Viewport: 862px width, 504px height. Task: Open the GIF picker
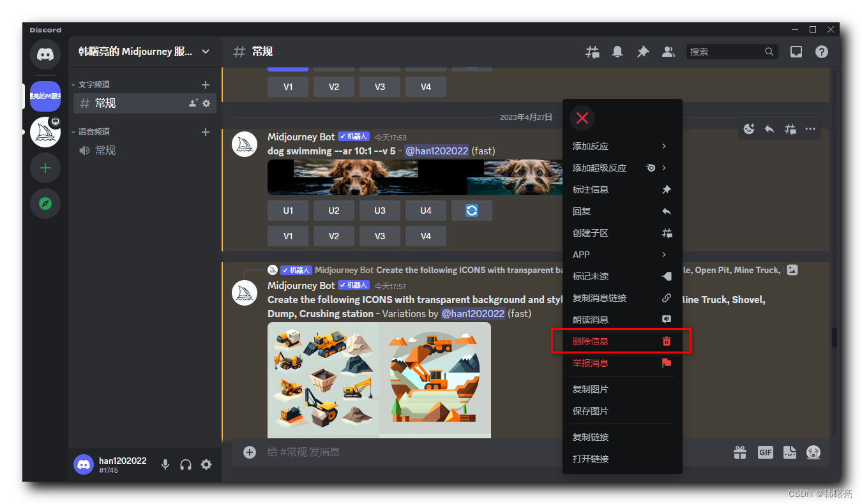[x=765, y=452]
